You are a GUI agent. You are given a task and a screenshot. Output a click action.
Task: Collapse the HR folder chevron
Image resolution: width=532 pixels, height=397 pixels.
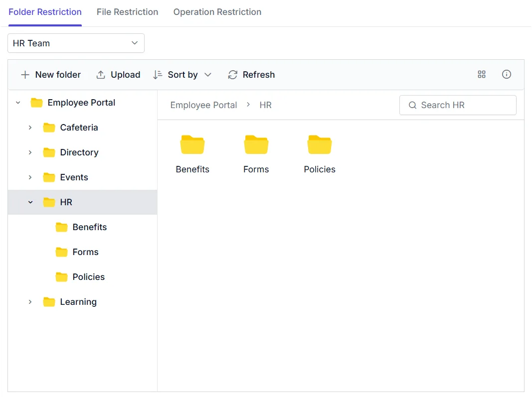tap(30, 202)
